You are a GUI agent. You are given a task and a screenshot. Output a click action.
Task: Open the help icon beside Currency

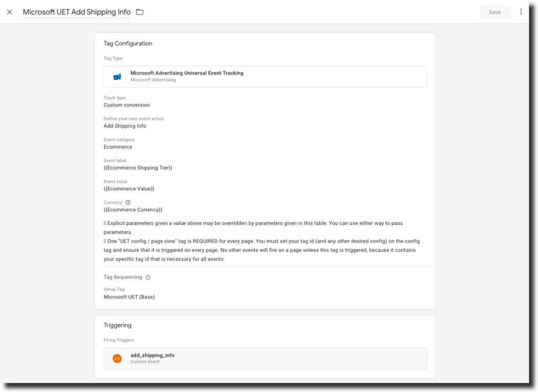click(128, 202)
